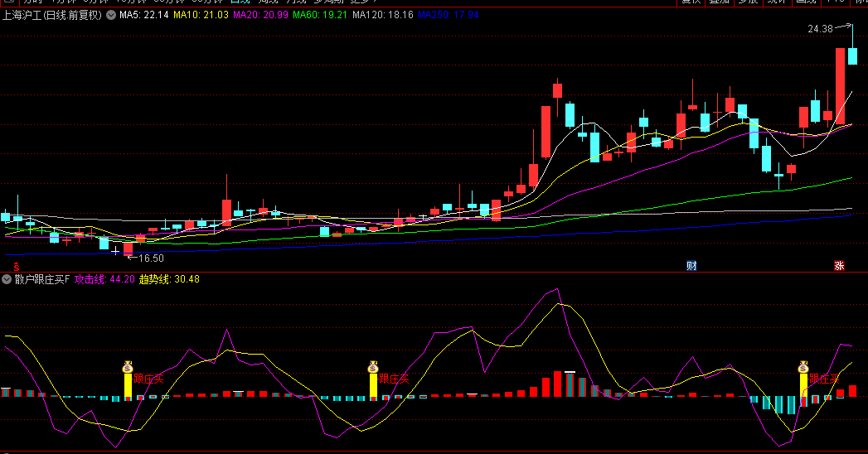Collapse the 散户跟庄买F indicator via its circle icon
Screen dimensions: 868x454
tap(7, 279)
